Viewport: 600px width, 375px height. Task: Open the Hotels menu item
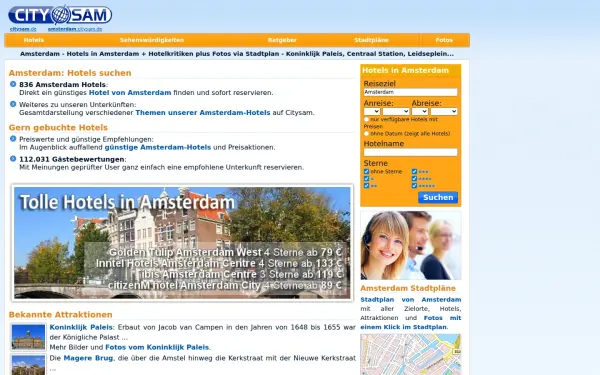point(34,40)
